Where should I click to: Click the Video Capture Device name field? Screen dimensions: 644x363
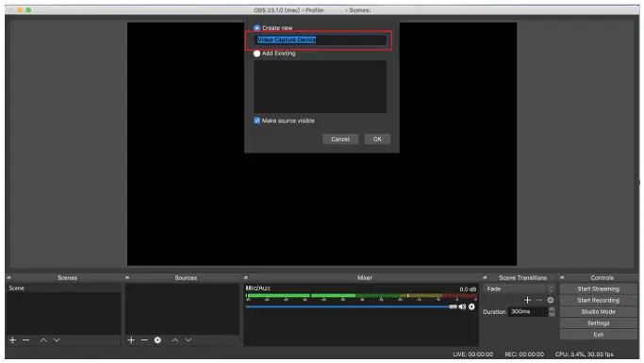tap(320, 40)
